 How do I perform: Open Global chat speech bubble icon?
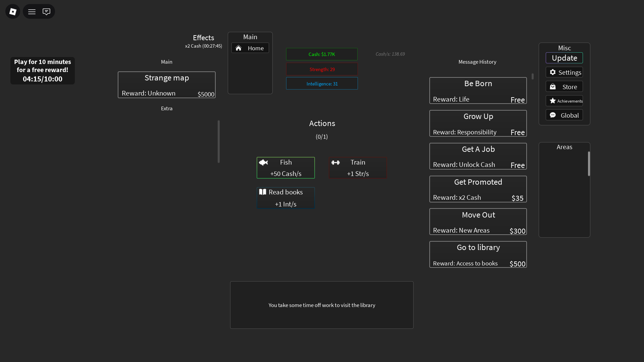[x=553, y=115]
